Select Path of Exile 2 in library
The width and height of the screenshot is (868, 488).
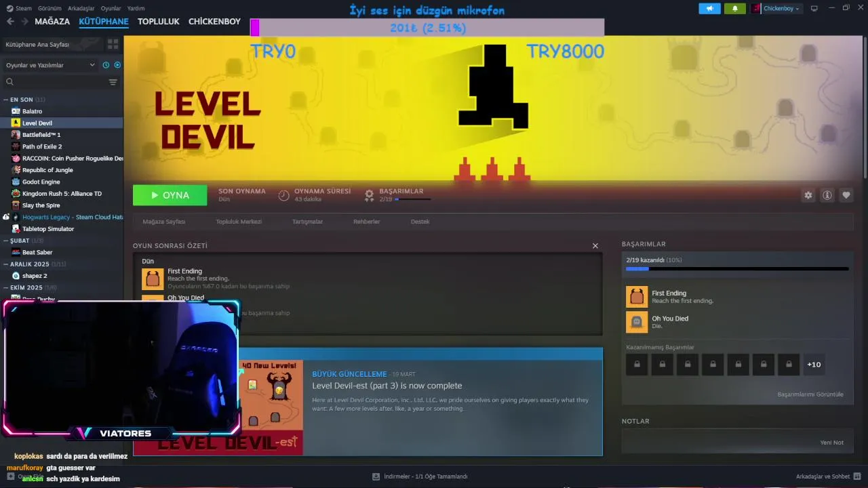click(41, 146)
